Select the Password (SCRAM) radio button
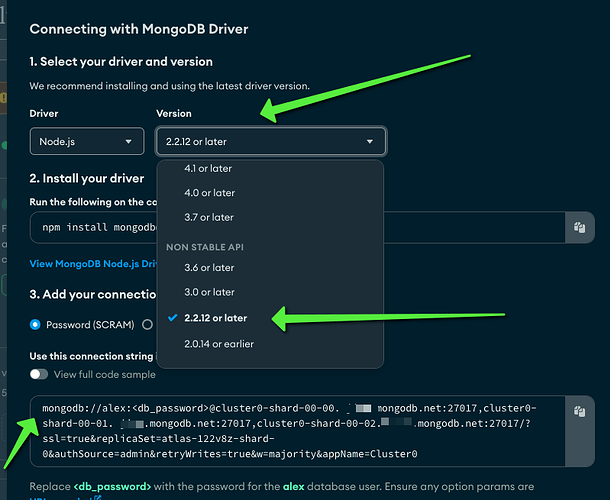610x500 pixels. (x=36, y=324)
